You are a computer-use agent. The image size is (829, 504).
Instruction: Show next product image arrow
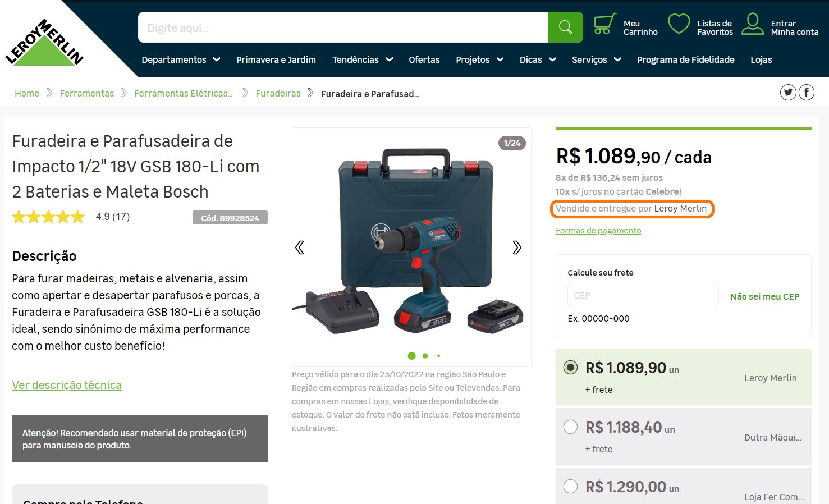(x=517, y=248)
